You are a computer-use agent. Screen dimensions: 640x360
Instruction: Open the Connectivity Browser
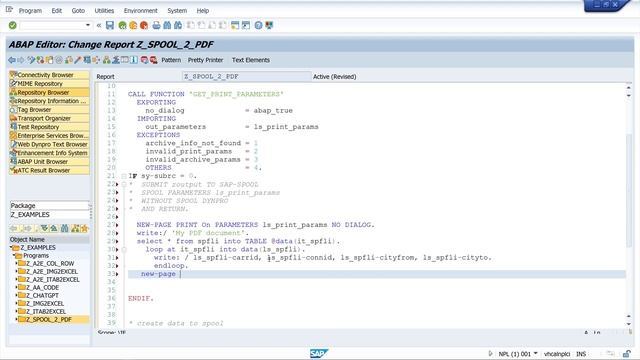point(49,75)
